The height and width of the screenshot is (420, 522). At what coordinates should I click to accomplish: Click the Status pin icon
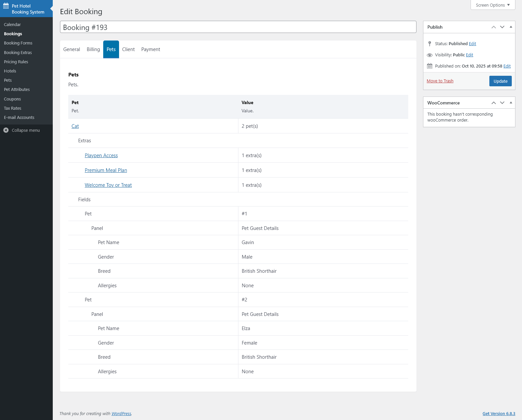[x=430, y=43]
